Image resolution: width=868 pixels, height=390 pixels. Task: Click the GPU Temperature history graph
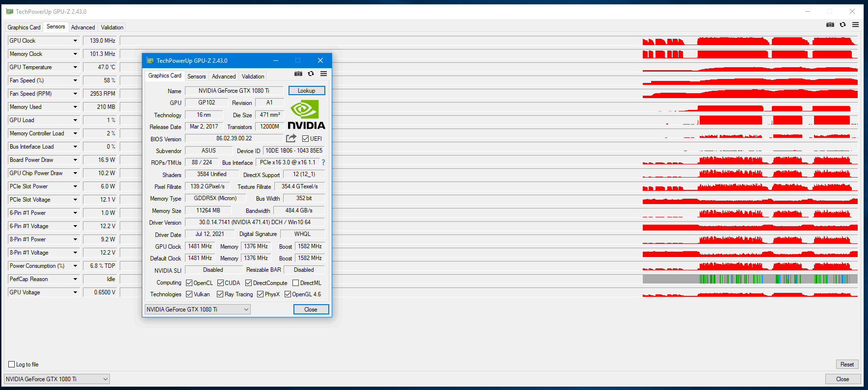pyautogui.click(x=489, y=67)
